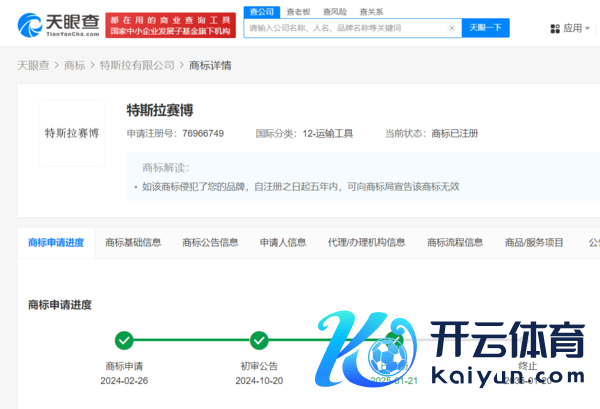Clear the search box with X icon
The width and height of the screenshot is (600, 409).
452,28
